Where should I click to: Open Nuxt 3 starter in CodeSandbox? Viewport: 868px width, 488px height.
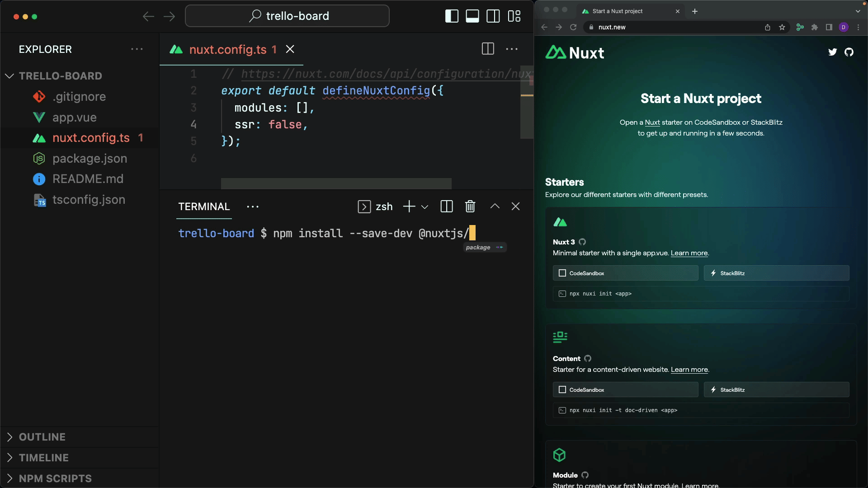point(625,273)
